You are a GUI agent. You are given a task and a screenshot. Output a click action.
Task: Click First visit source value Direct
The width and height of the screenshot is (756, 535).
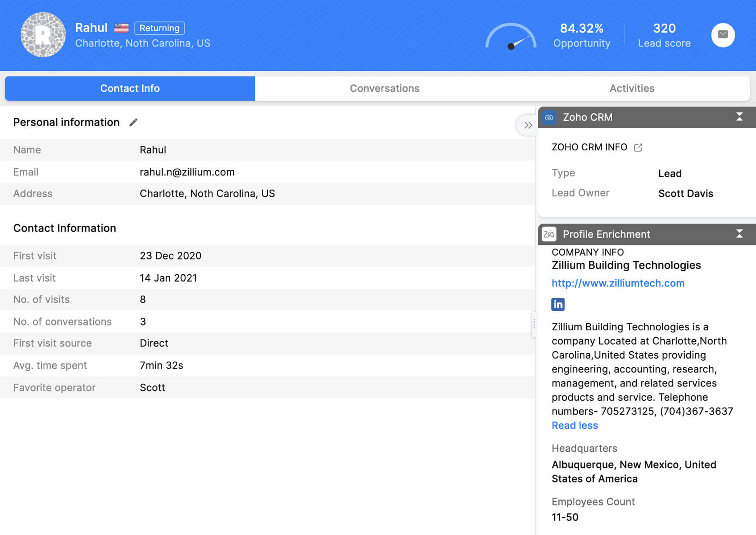tap(154, 343)
